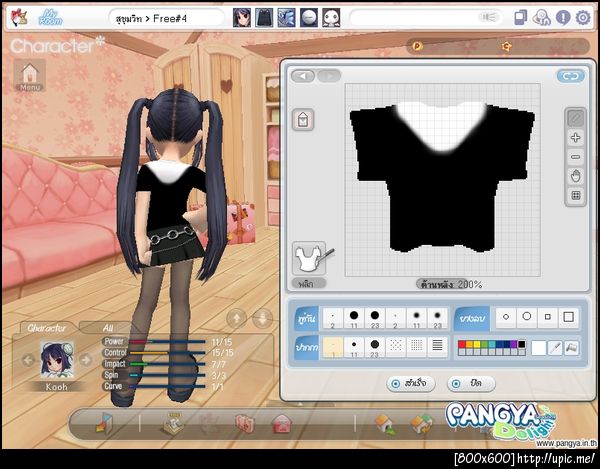Choose hard brush size 23

[375, 318]
